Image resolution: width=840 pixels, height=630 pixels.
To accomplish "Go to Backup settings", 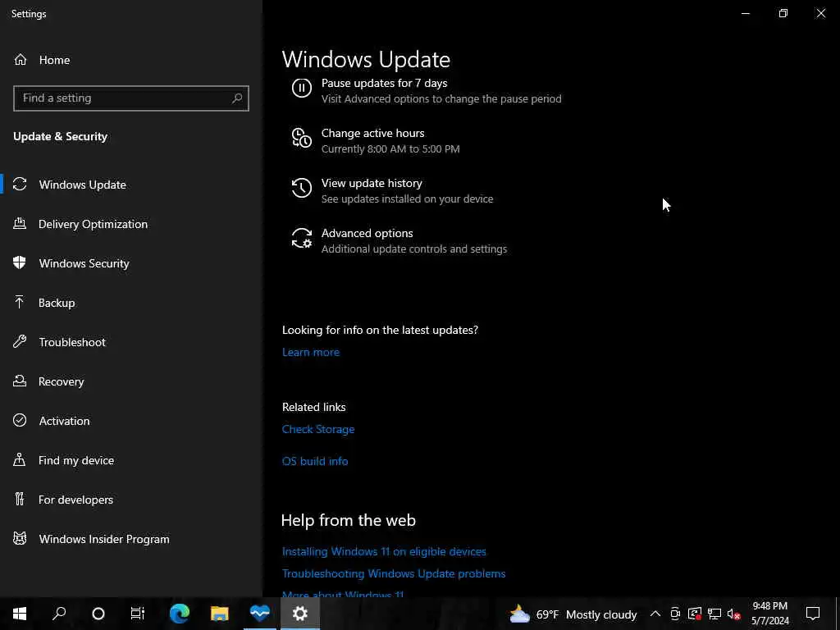I will pyautogui.click(x=57, y=303).
